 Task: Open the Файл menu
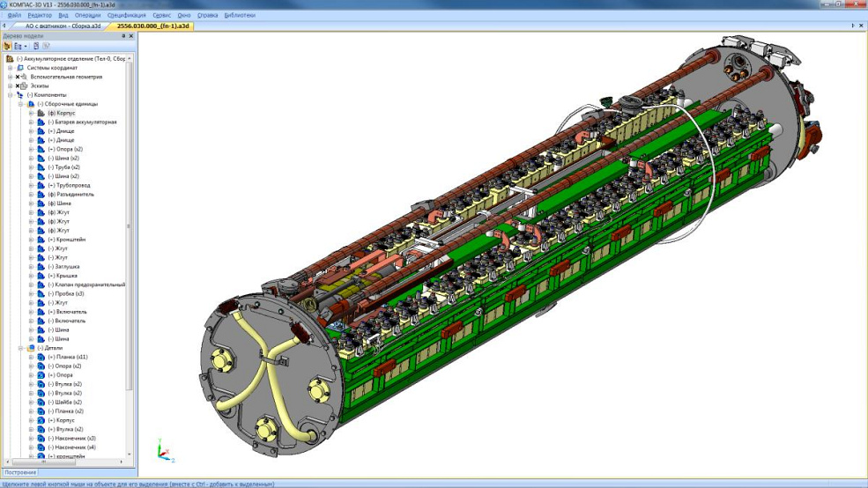coord(14,15)
